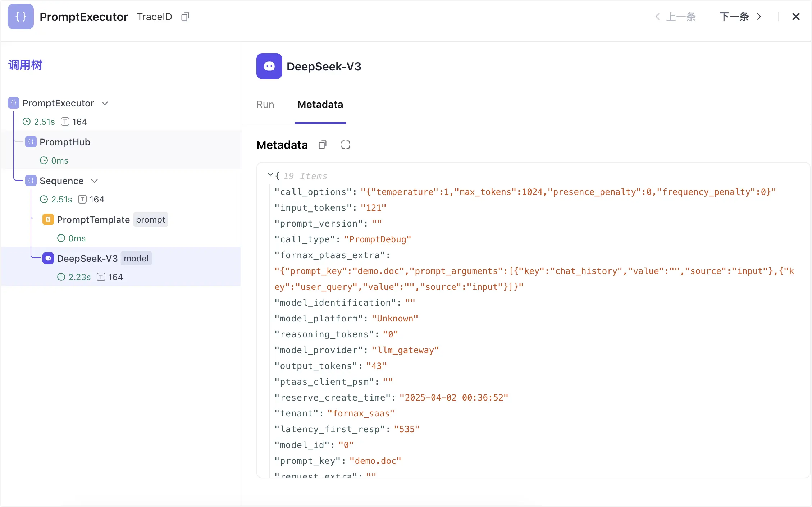The width and height of the screenshot is (812, 507).
Task: Click the "tenant" value "fornax_saas"
Action: point(361,414)
